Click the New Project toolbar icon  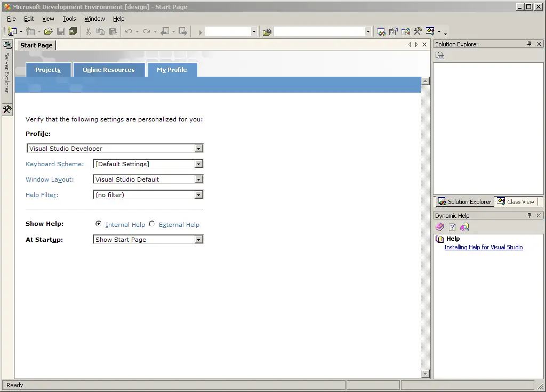pos(12,31)
